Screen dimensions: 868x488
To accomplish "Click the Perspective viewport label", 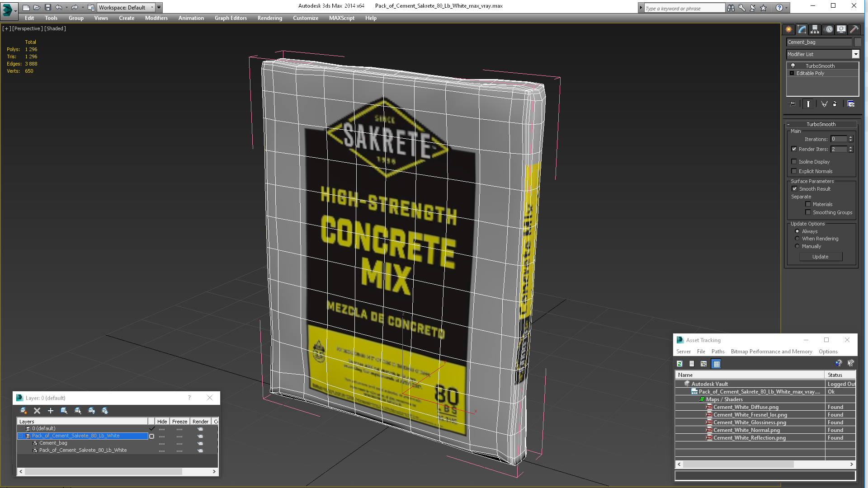I will coord(27,28).
